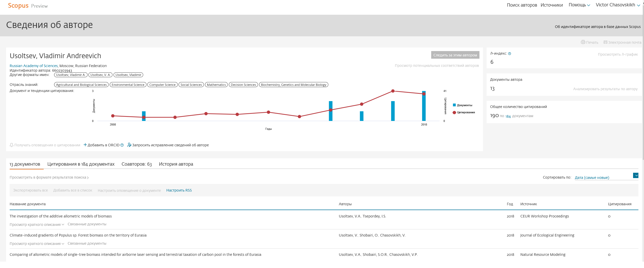
Task: Click the red Цитирования legend marker
Action: pyautogui.click(x=454, y=113)
